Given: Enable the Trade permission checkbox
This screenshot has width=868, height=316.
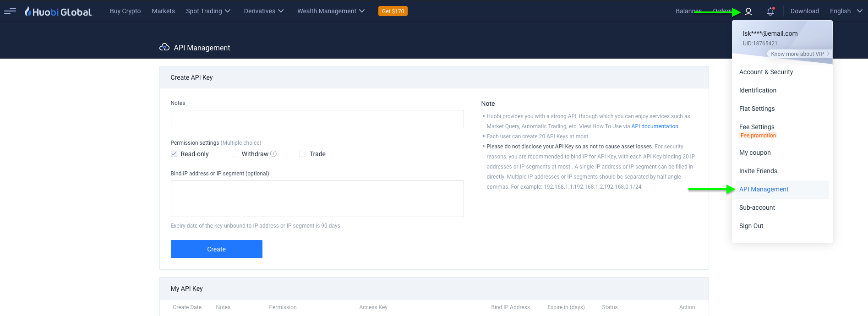Looking at the screenshot, I should point(303,154).
